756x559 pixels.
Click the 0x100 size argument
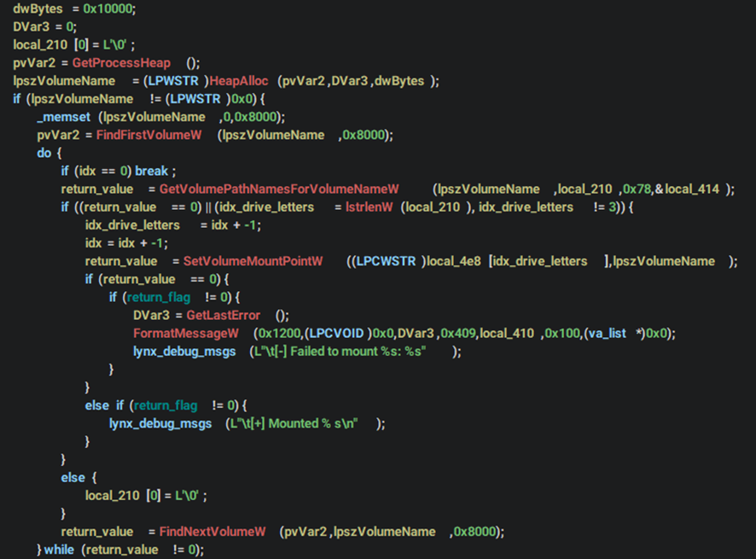coord(562,334)
